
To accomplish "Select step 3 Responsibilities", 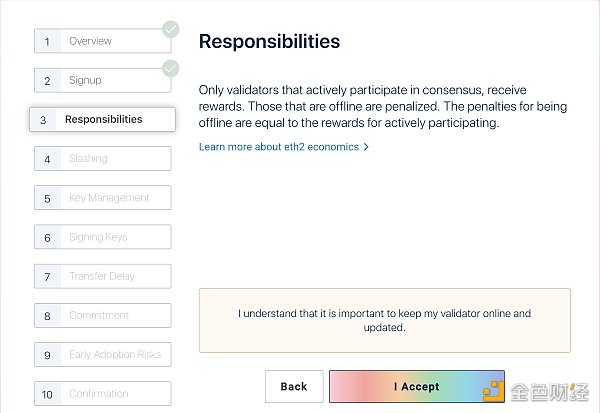I will click(102, 119).
